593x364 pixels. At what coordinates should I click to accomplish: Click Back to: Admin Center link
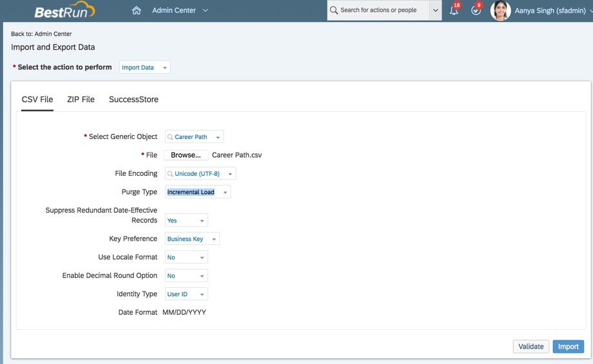(41, 34)
